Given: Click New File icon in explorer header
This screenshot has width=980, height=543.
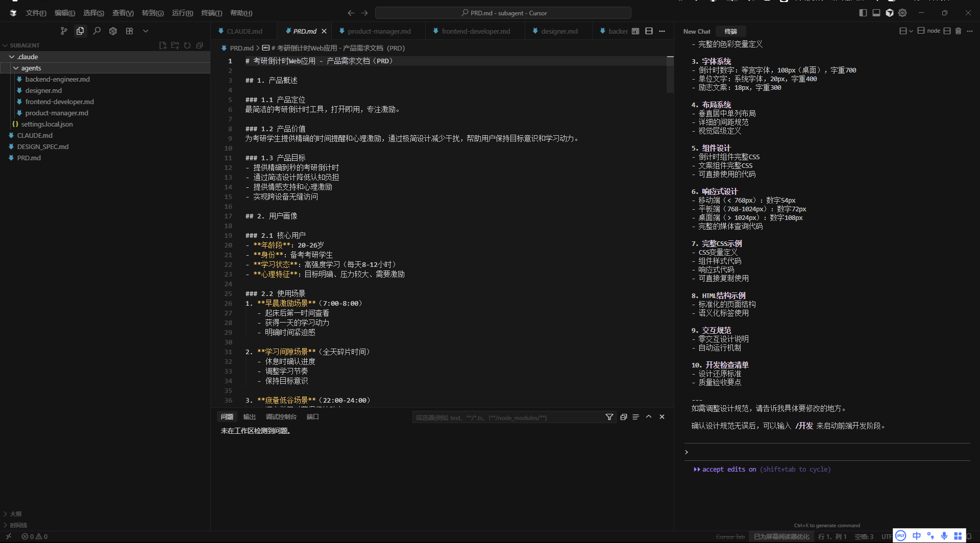Looking at the screenshot, I should [163, 45].
